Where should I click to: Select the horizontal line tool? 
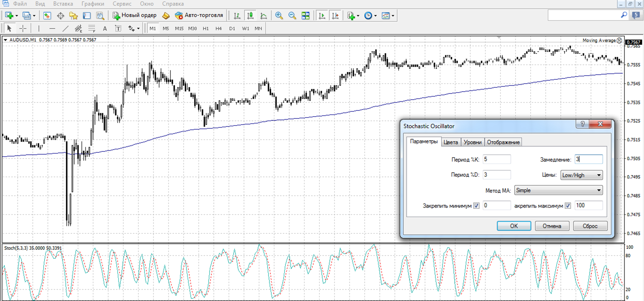coord(52,28)
